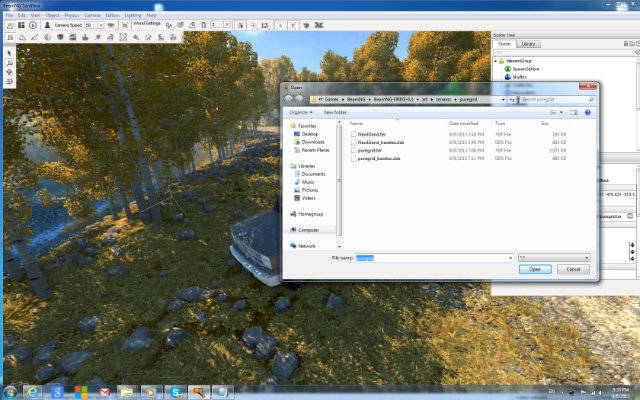The height and width of the screenshot is (400, 640).
Task: Click the Play level round button
Action: tap(33, 25)
